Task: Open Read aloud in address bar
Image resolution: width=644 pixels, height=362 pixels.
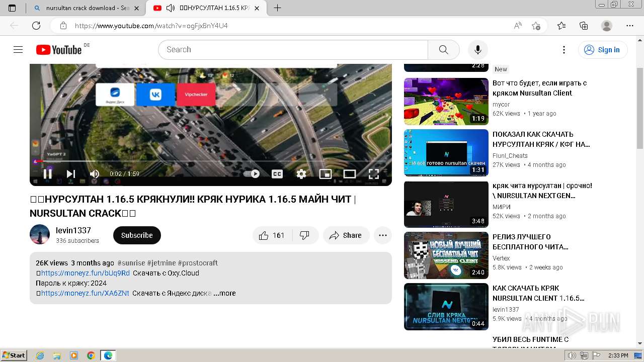Action: pyautogui.click(x=518, y=26)
